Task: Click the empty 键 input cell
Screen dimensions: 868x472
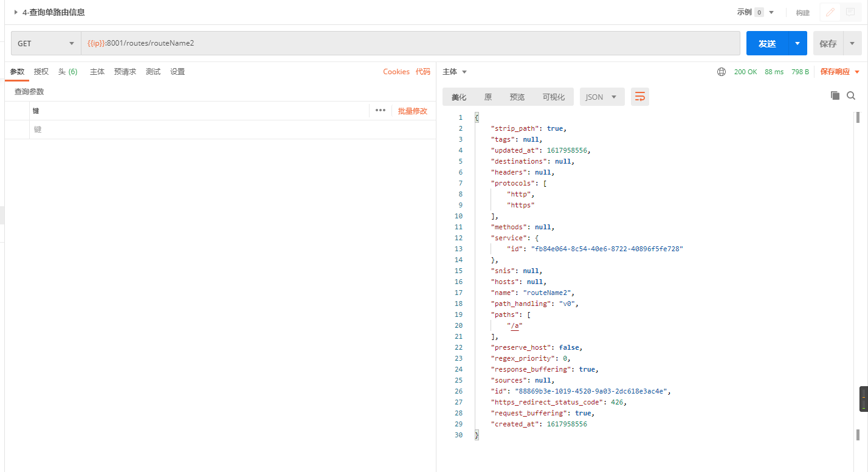Action: [232, 130]
